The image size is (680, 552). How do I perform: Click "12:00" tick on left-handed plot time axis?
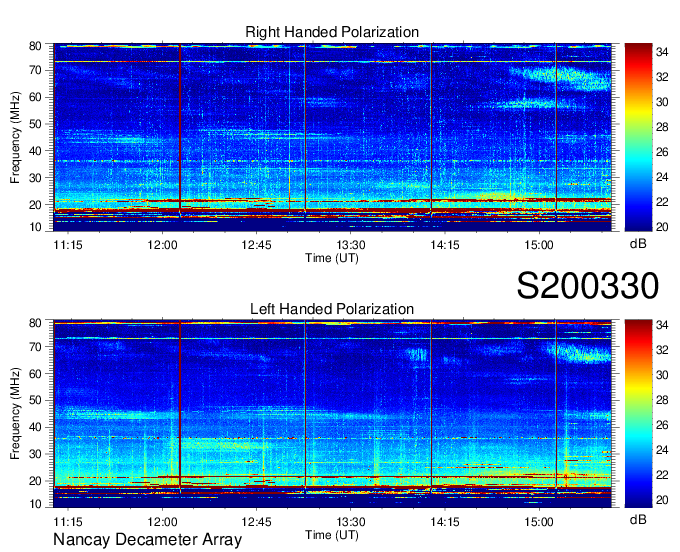point(162,522)
